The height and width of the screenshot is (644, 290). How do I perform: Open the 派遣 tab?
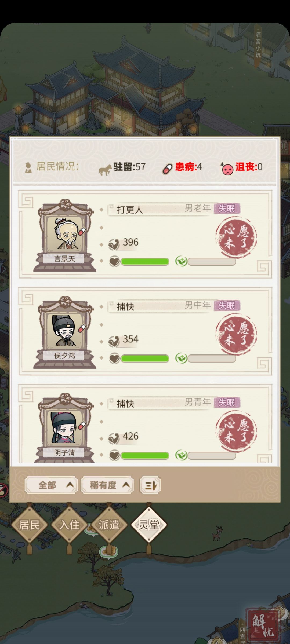[109, 525]
